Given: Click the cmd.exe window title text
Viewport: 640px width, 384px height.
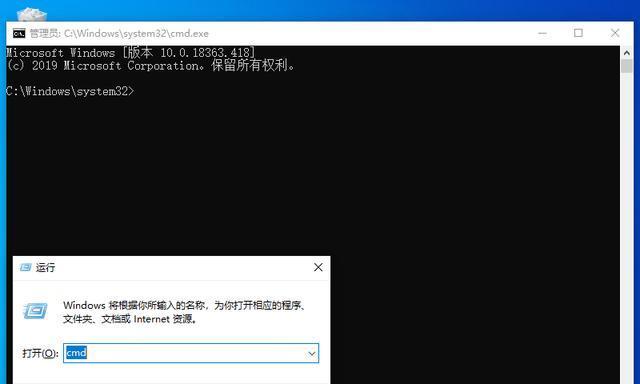Looking at the screenshot, I should [119, 33].
